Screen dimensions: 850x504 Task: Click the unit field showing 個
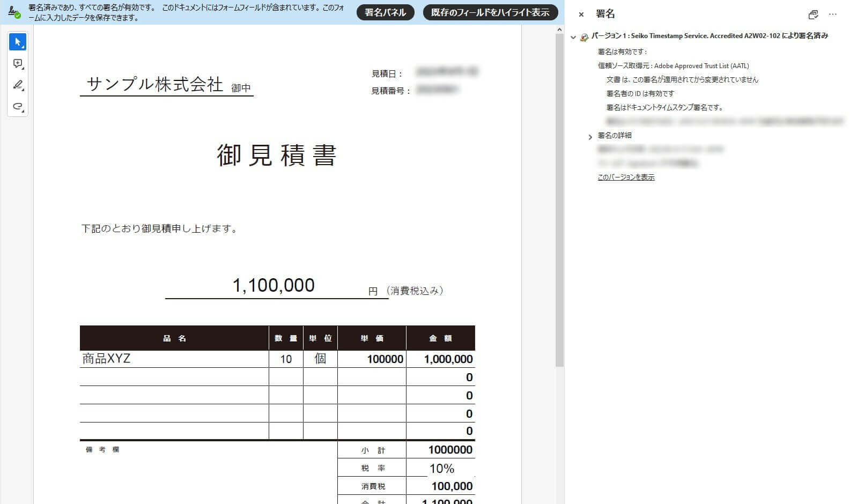pyautogui.click(x=320, y=359)
